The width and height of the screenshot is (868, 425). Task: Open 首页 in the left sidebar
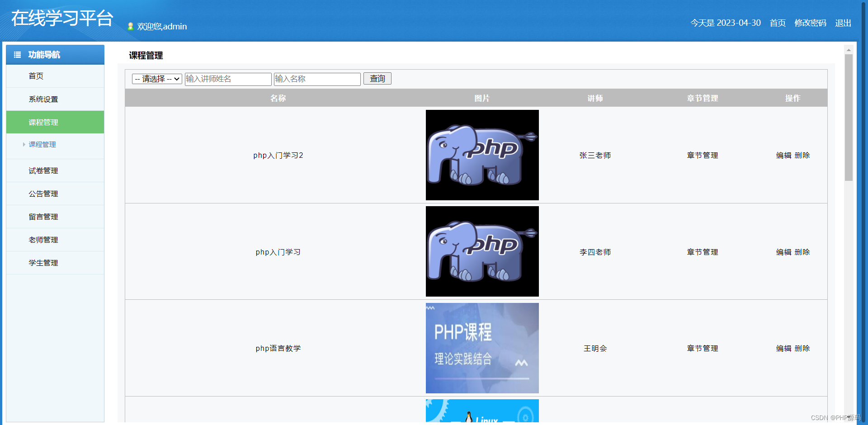(x=55, y=76)
